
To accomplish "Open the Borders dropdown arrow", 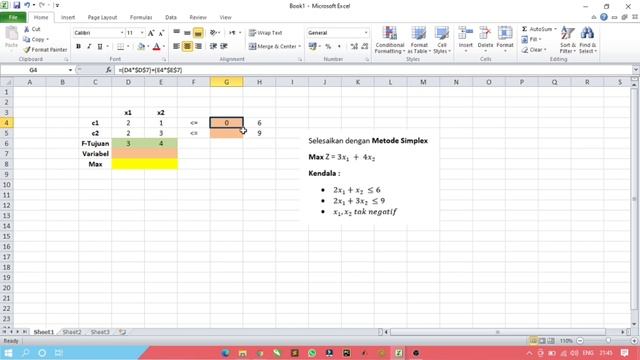I will [x=128, y=47].
